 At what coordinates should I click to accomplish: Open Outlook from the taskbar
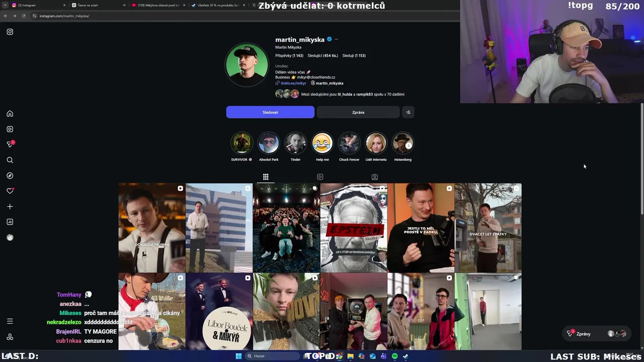tap(372, 356)
